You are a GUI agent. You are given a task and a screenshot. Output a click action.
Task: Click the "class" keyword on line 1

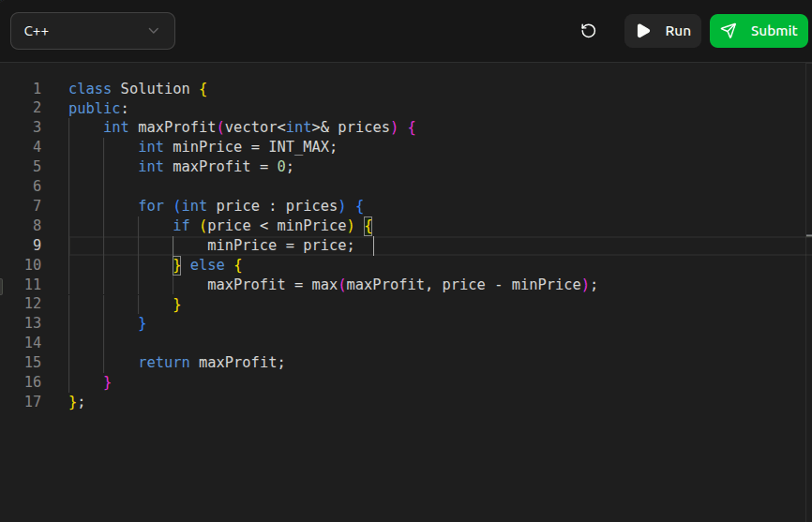90,89
